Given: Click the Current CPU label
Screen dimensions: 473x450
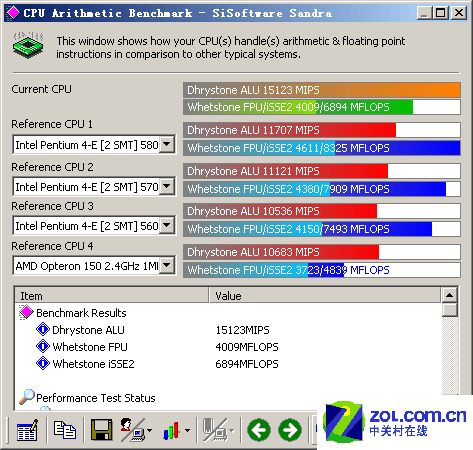Looking at the screenshot, I should (x=41, y=89).
